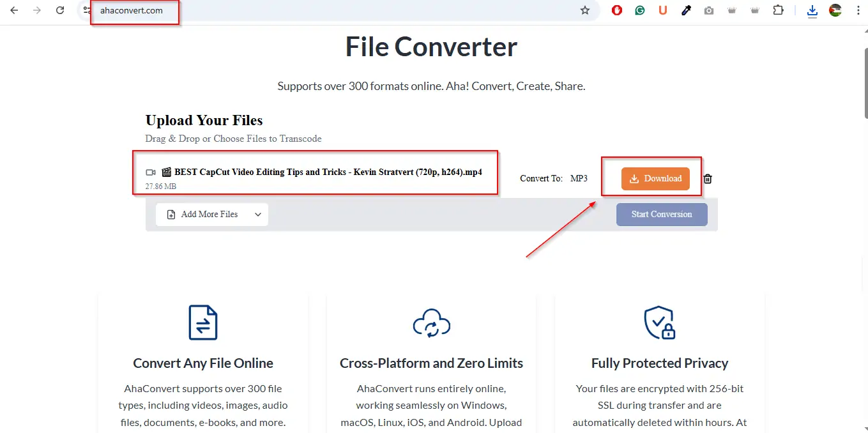
Task: Open the MP3 output format selector
Action: click(579, 179)
